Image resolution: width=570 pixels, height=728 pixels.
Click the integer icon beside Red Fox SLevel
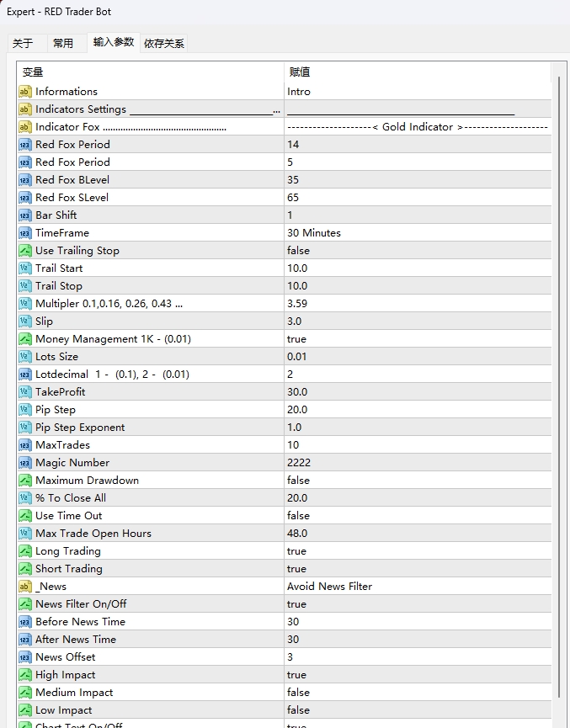tap(24, 197)
